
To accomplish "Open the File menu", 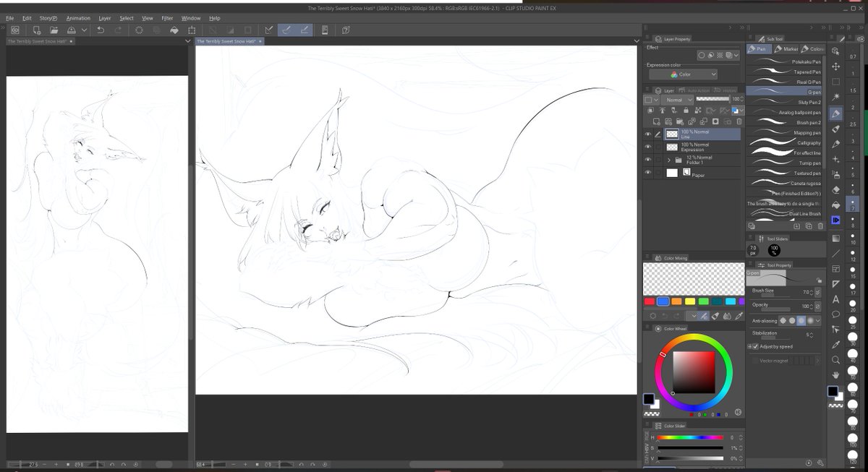I will (x=9, y=17).
